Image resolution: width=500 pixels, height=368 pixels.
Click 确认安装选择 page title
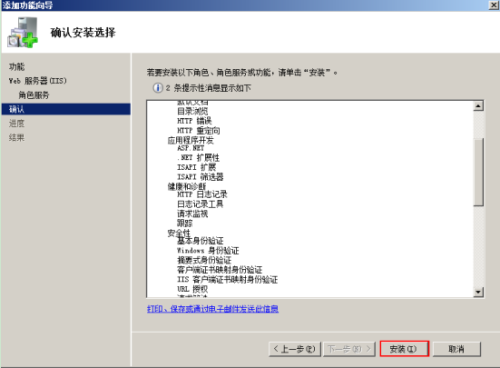[83, 32]
